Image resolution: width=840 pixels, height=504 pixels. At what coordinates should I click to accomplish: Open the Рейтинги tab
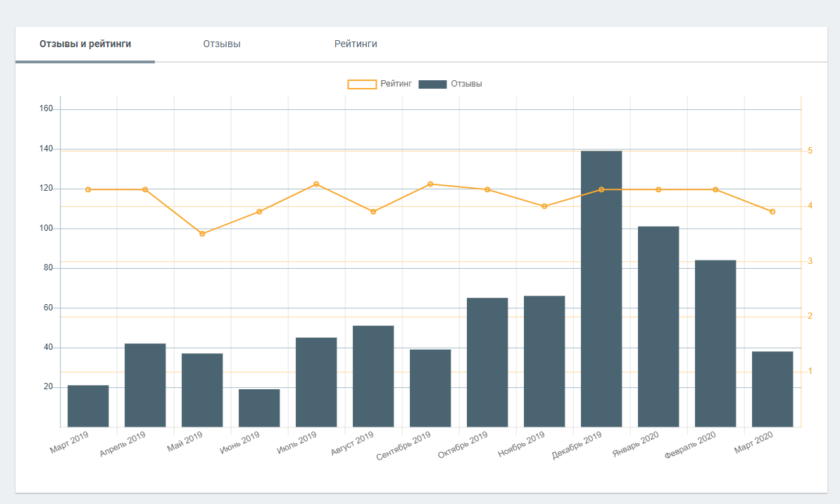[x=356, y=44]
